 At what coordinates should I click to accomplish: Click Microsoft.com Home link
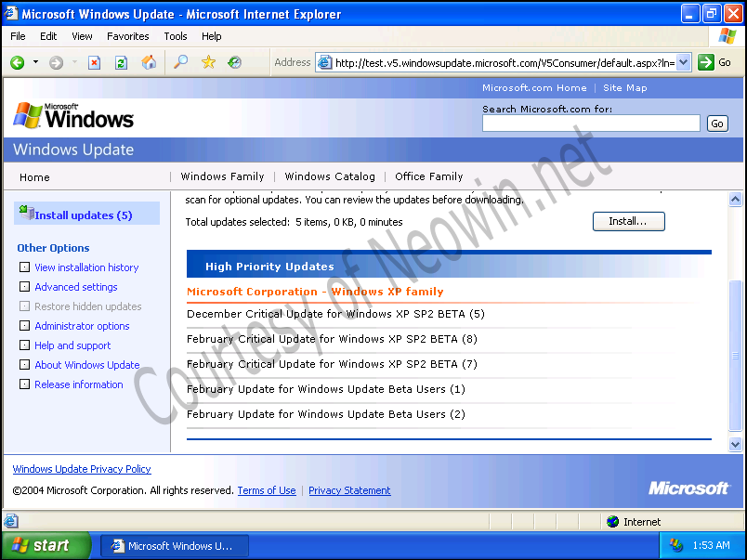click(x=534, y=87)
